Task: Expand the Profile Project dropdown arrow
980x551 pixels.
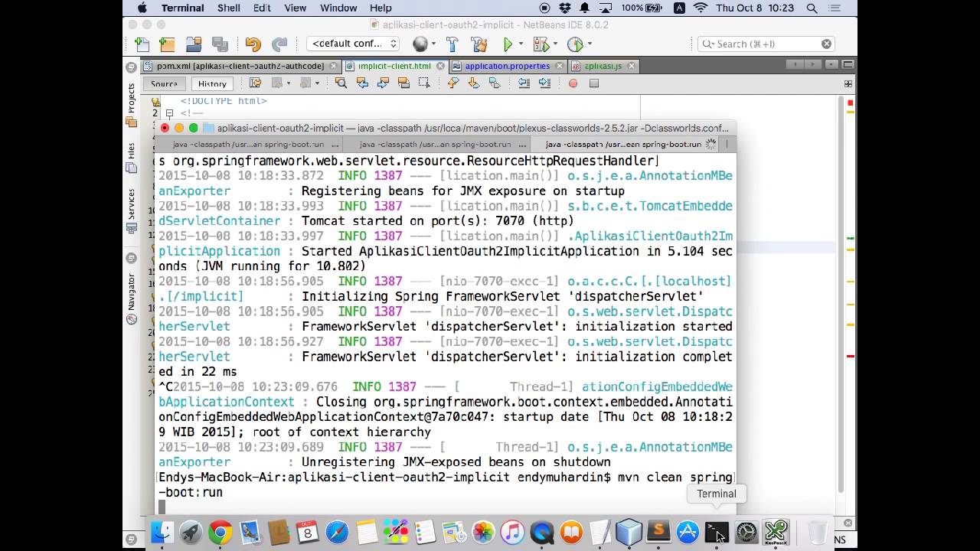Action: (589, 44)
